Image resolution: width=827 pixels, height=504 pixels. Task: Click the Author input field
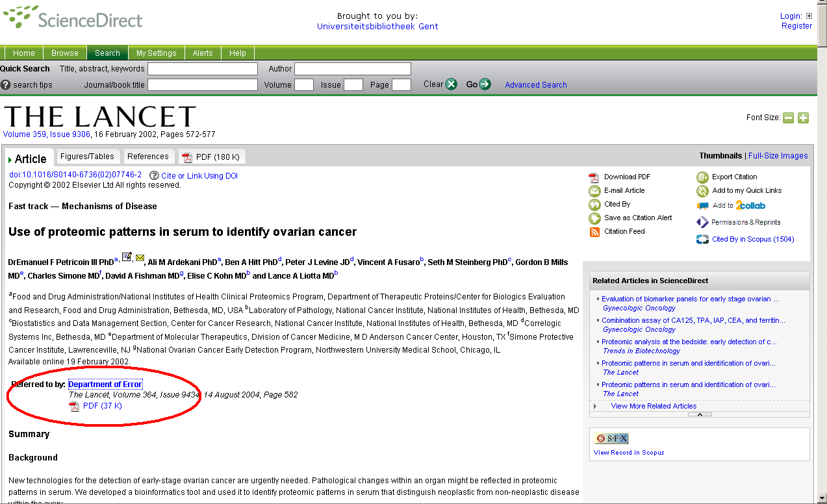[x=353, y=69]
